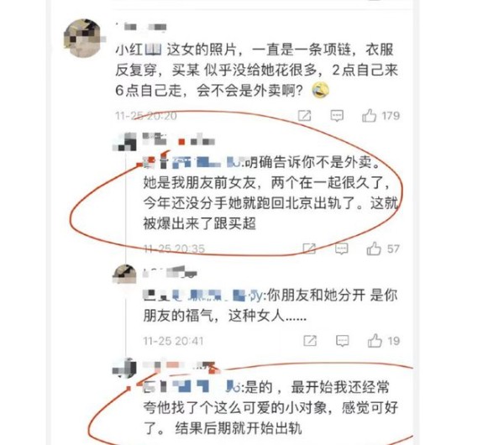Open the mentioned user ending in 'jy'
Screen dimensions: 504x445
203,296
